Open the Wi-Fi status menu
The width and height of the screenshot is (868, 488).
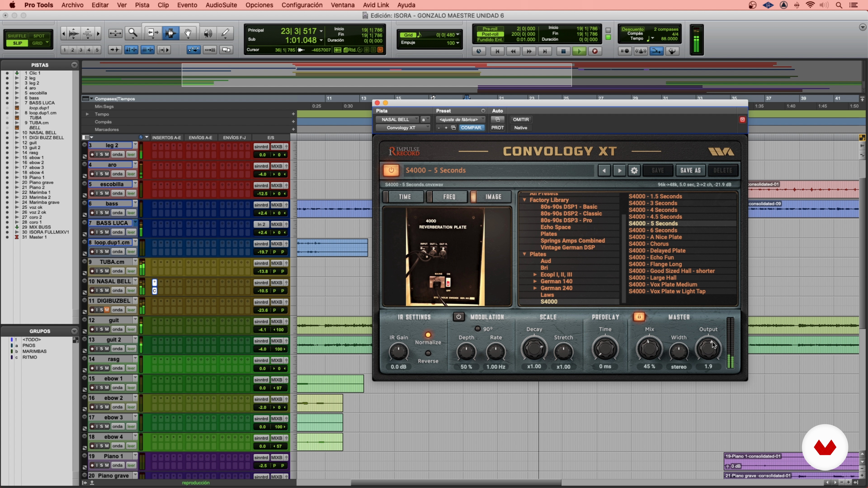810,5
